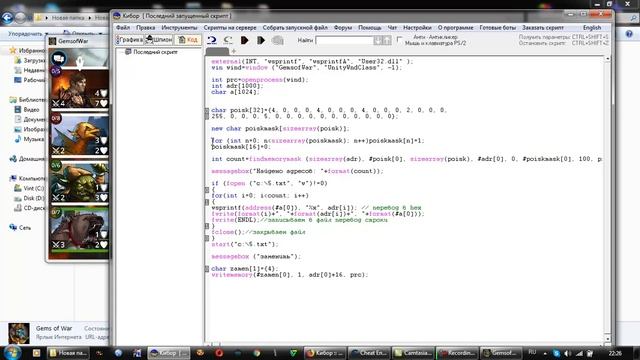This screenshot has height=360, width=640.
Task: Click Explorer help question mark icon
Action: (x=629, y=34)
